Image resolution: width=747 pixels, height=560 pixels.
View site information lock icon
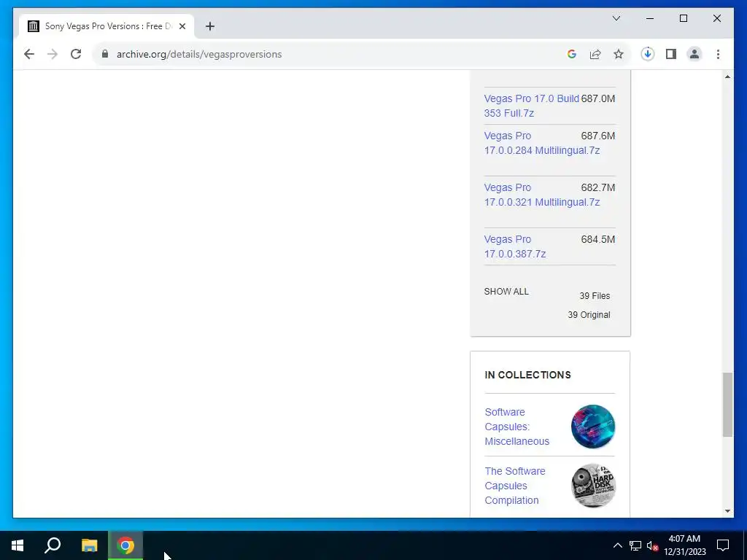pyautogui.click(x=105, y=54)
